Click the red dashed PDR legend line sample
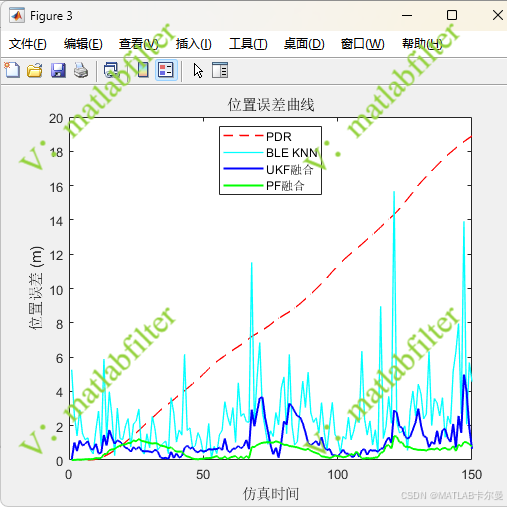Screen dimensions: 507x507 (x=243, y=136)
